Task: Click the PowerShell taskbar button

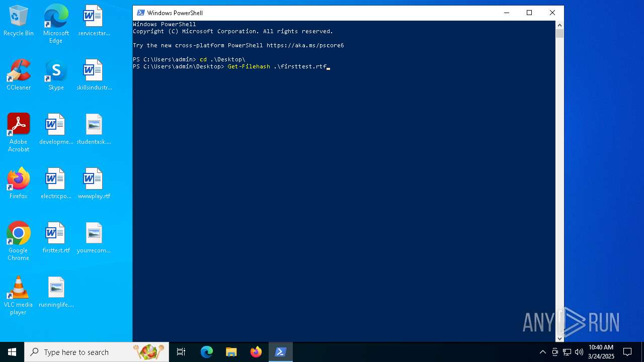Action: [280, 352]
